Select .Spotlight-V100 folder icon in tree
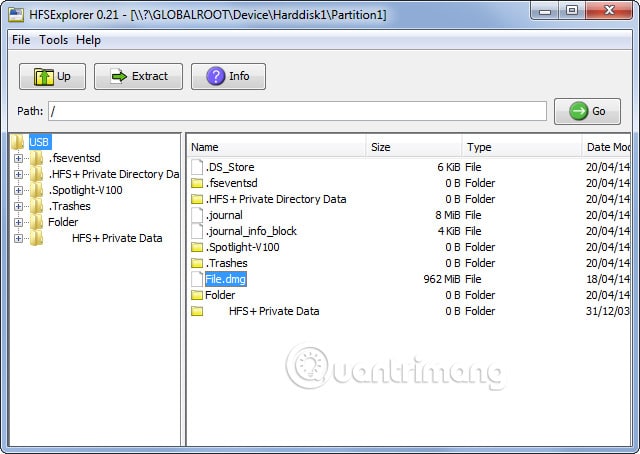 point(37,190)
